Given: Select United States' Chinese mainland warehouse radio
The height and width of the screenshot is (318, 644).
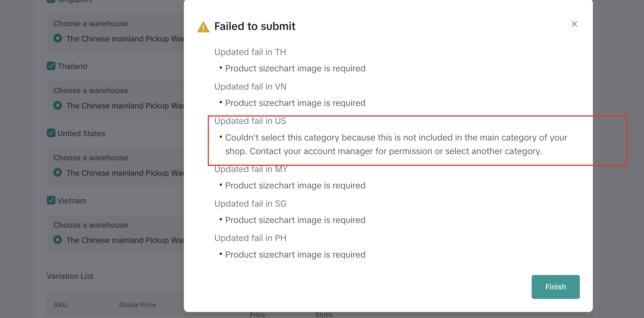Looking at the screenshot, I should [x=58, y=173].
